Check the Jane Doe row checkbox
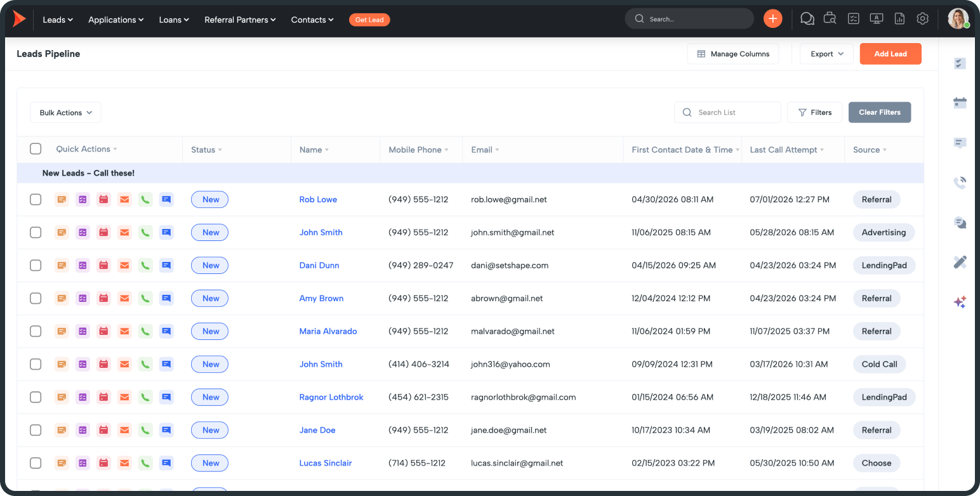The image size is (980, 496). (36, 430)
